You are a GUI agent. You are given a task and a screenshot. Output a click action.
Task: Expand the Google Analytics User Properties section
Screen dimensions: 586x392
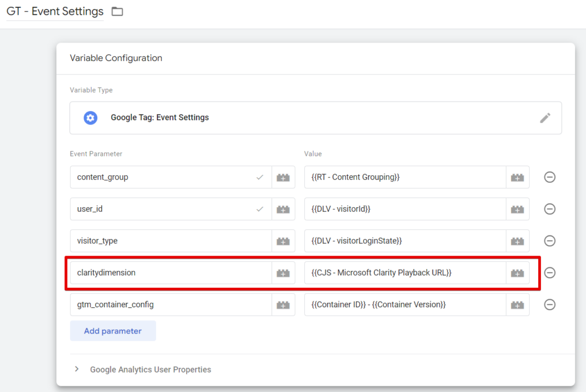(x=77, y=369)
